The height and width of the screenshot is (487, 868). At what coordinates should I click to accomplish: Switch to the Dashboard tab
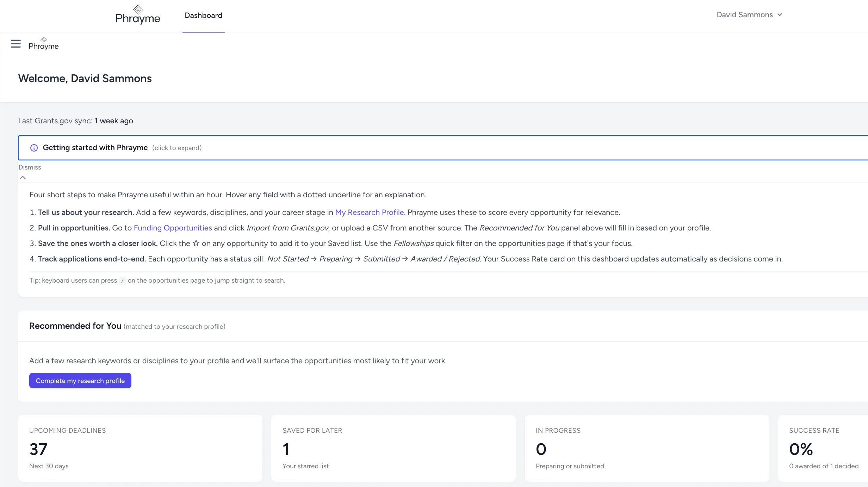pyautogui.click(x=204, y=16)
